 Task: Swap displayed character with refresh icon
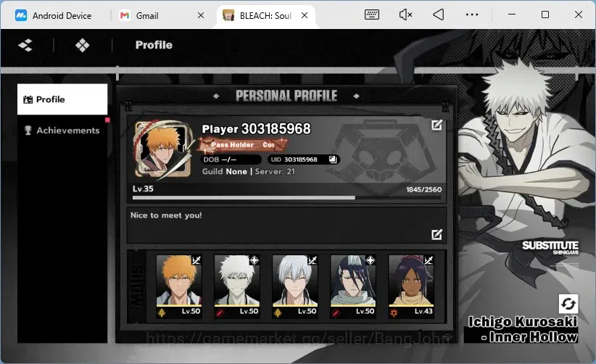coord(568,304)
